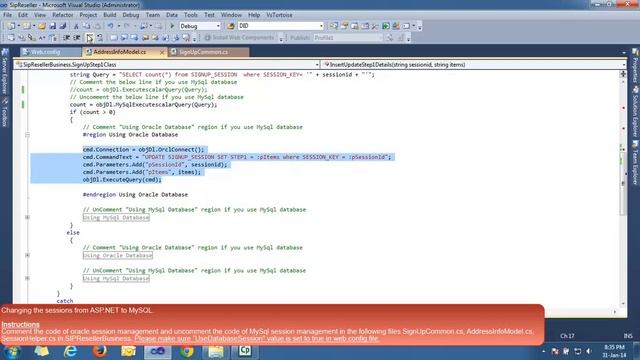Open Google Chrome from the taskbar
The image size is (640, 360).
(187, 351)
